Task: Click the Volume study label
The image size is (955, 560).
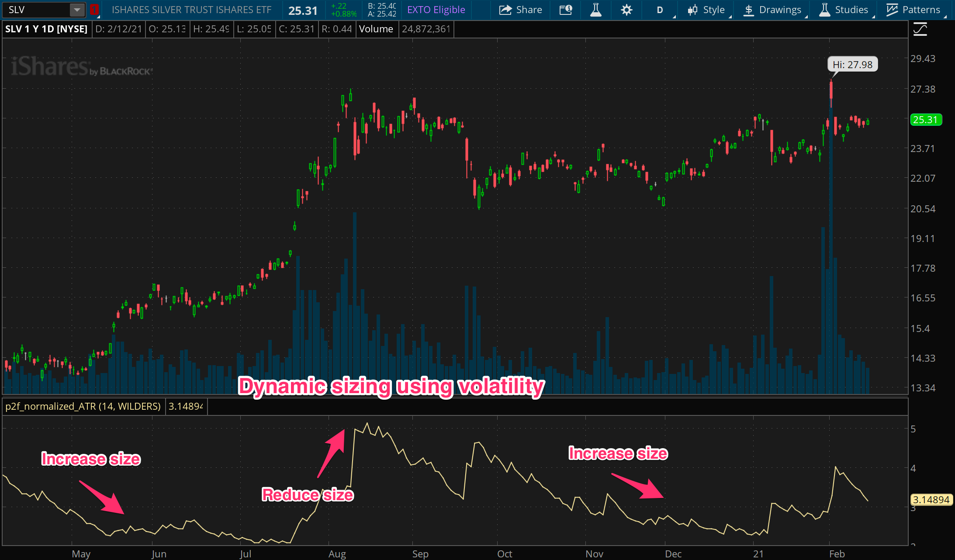Action: [376, 29]
